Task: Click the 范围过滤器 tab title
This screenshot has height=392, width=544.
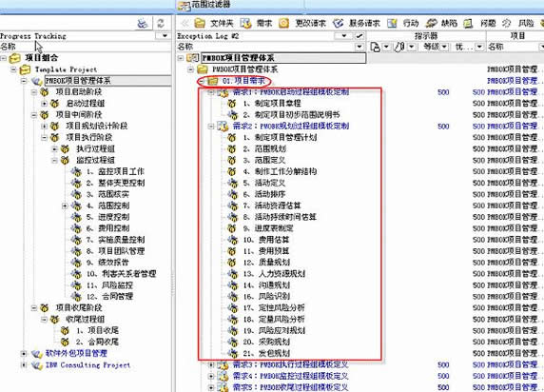Action: 211,5
